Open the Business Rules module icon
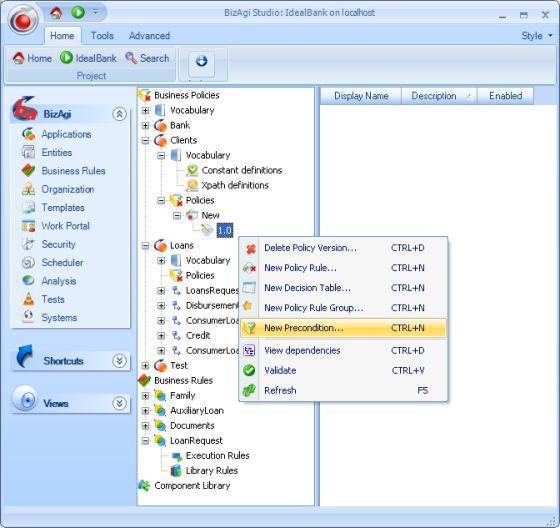The height and width of the screenshot is (528, 560). point(29,171)
